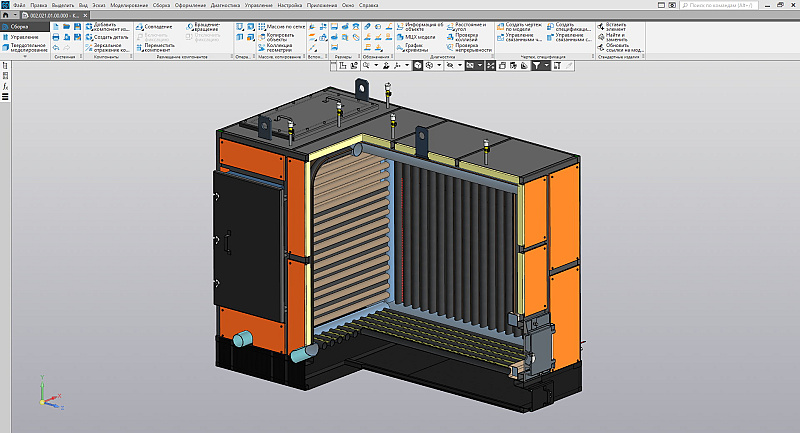Expand the toolbar set list below 'Твердотельное моделирование'

pos(24,56)
